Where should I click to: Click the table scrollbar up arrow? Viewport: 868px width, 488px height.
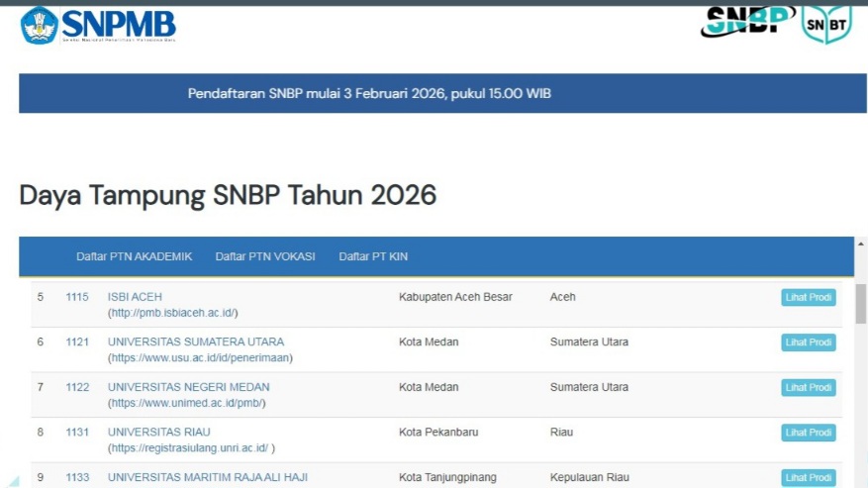pyautogui.click(x=861, y=244)
